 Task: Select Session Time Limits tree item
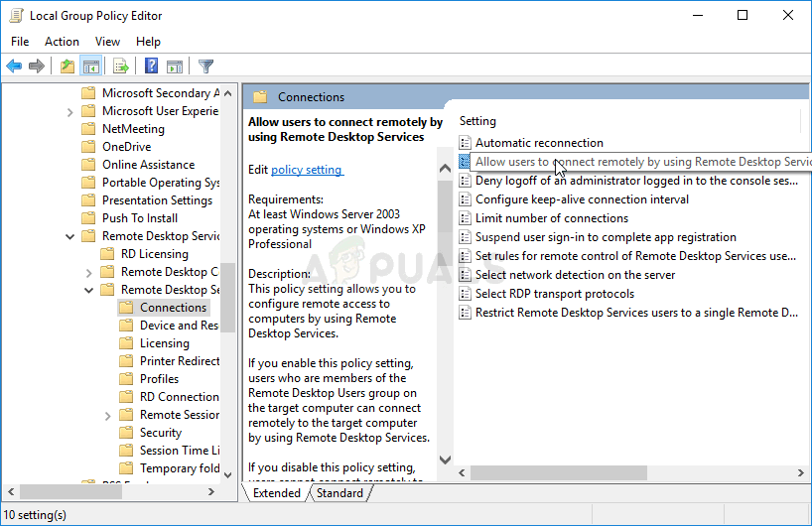point(180,451)
